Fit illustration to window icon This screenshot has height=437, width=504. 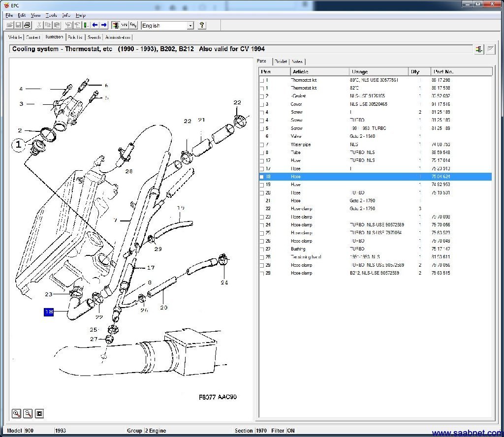tap(39, 413)
